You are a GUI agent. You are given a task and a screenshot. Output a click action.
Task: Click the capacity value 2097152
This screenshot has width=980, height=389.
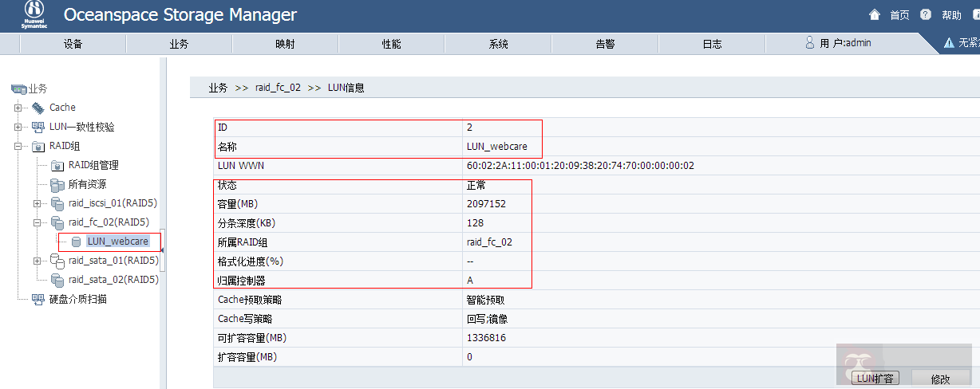coord(486,204)
